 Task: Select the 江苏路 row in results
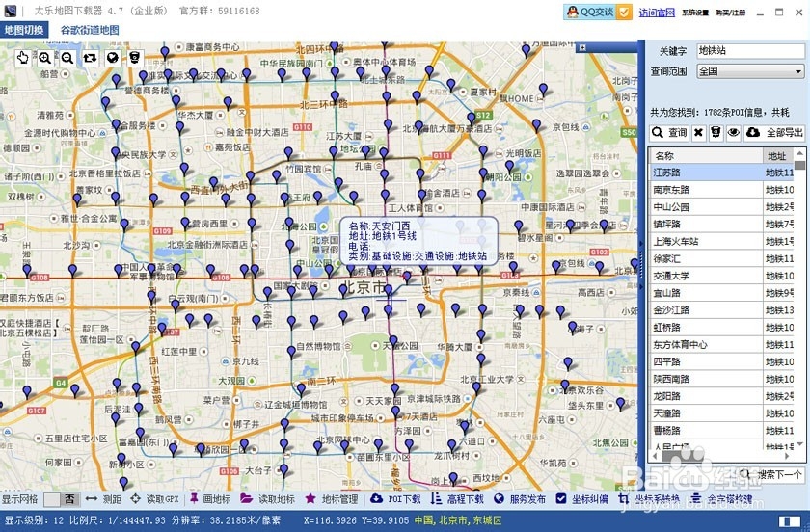pyautogui.click(x=721, y=173)
